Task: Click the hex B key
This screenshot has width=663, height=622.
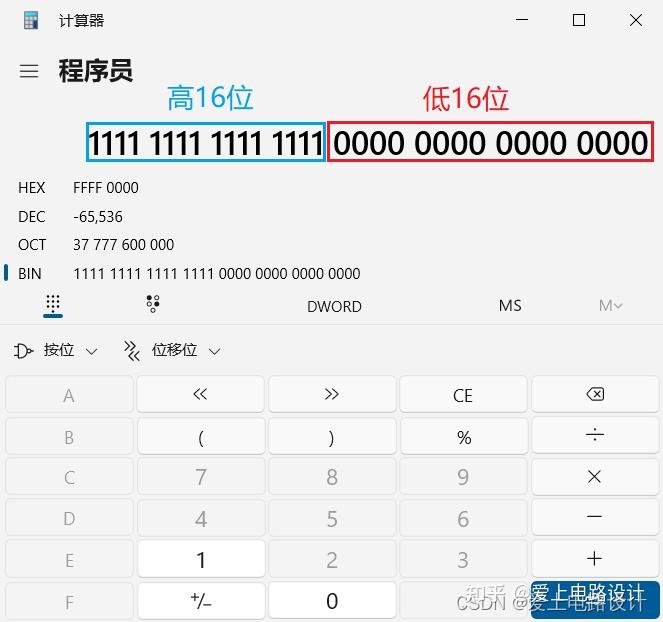Action: click(69, 436)
